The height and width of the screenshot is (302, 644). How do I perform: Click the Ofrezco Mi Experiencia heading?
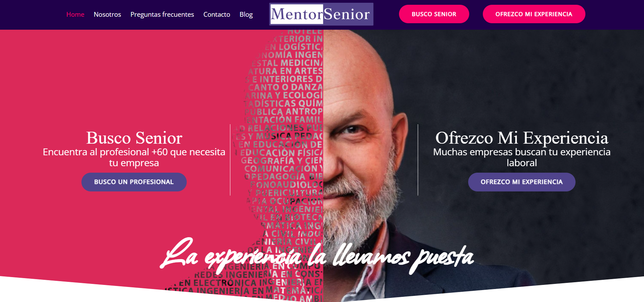point(522,138)
